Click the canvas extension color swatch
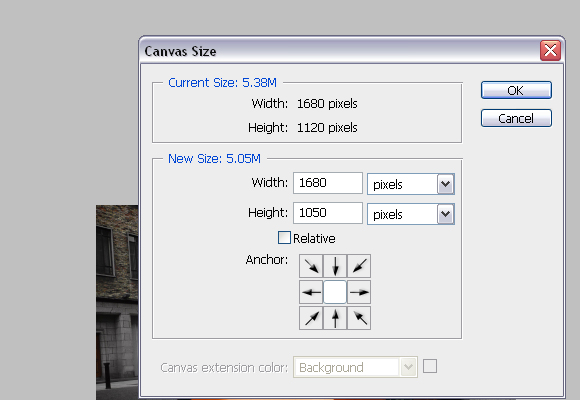580x400 pixels. pyautogui.click(x=430, y=366)
